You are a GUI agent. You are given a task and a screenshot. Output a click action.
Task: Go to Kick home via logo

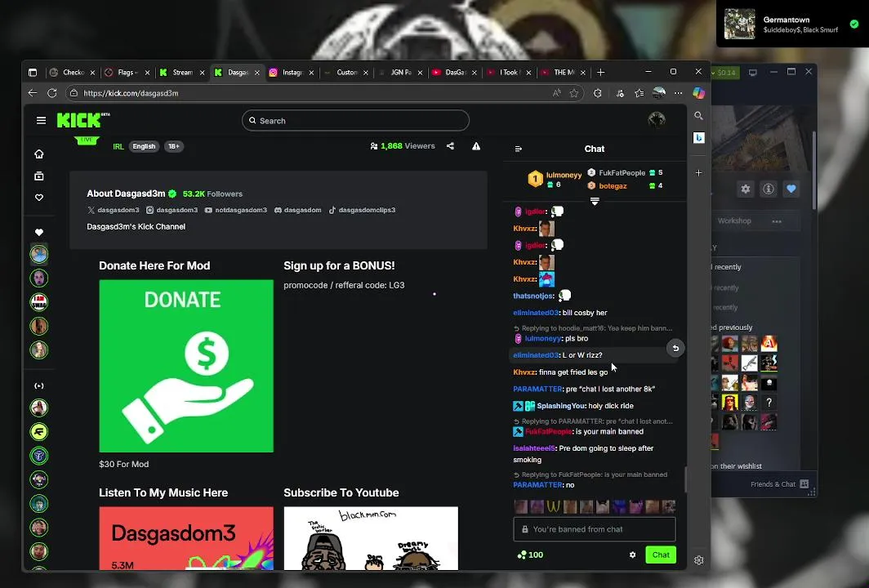(x=83, y=120)
